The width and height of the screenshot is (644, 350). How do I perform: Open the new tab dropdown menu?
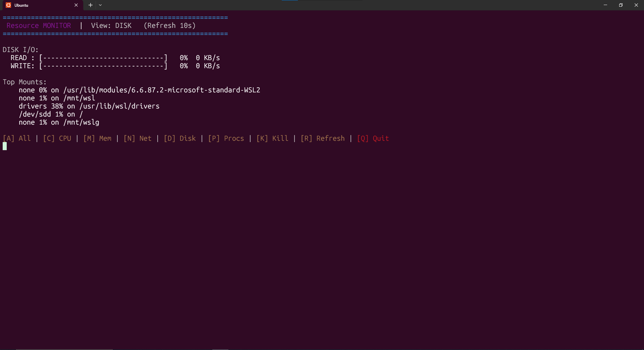click(x=100, y=5)
